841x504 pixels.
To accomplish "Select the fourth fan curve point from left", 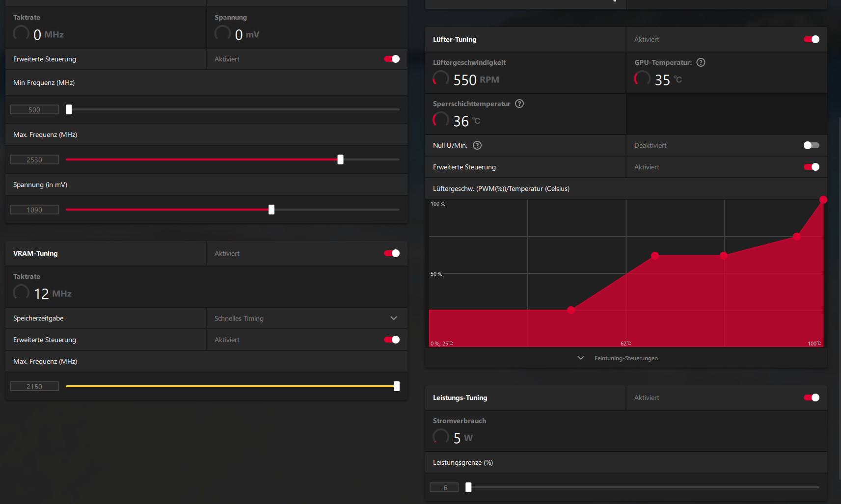I will click(797, 237).
